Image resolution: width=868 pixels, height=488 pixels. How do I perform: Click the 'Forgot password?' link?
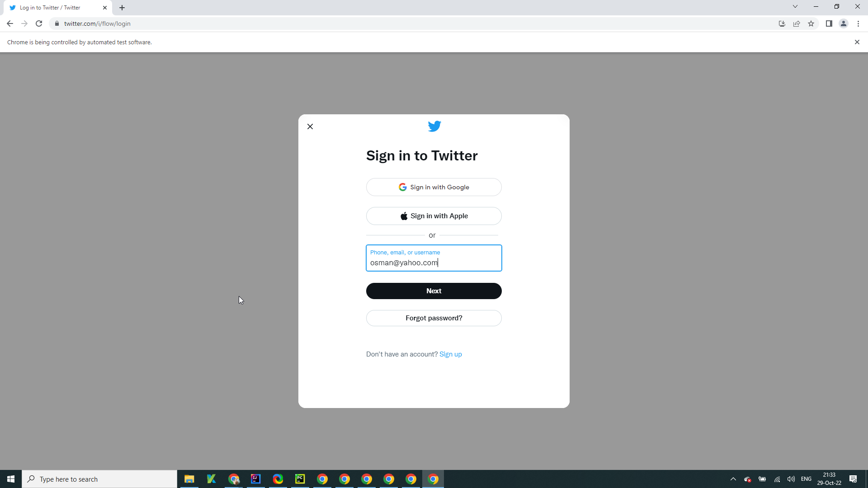pyautogui.click(x=434, y=318)
